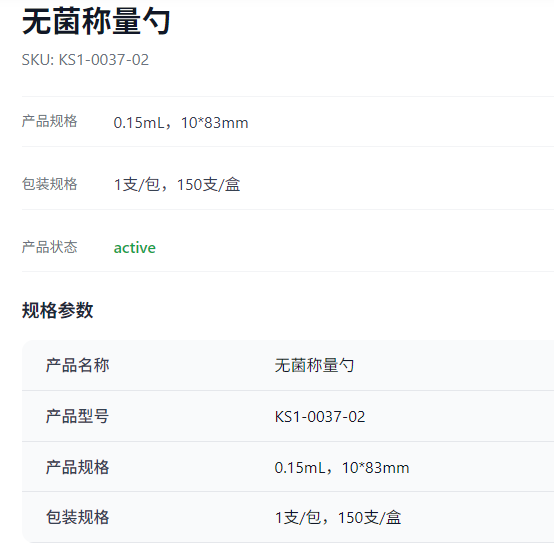Click the 0.15mL，10*83mm table value

342,468
